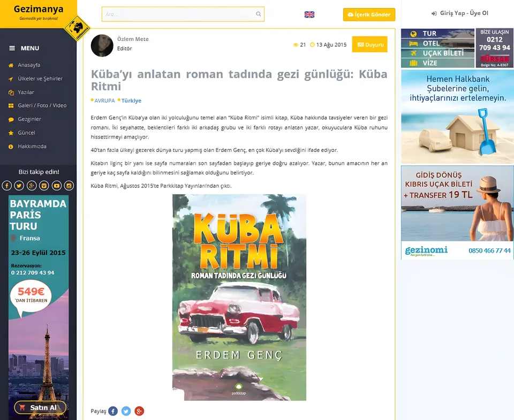The image size is (514, 420).
Task: Follow on Instagram in sidebar
Action: (x=69, y=186)
